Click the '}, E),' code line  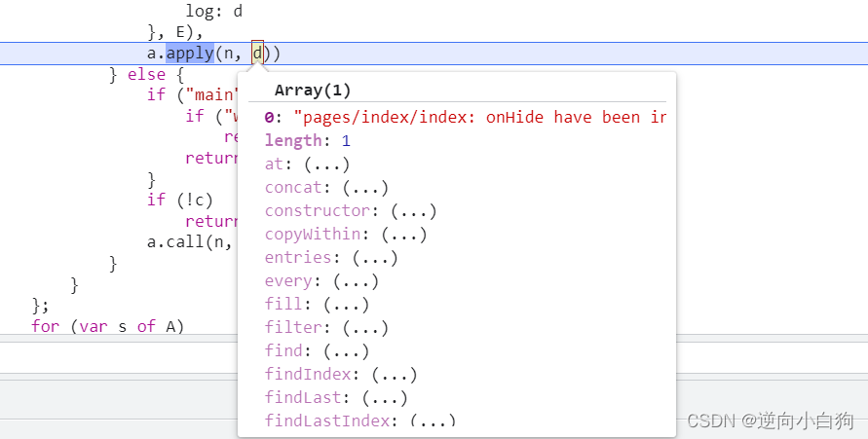175,32
